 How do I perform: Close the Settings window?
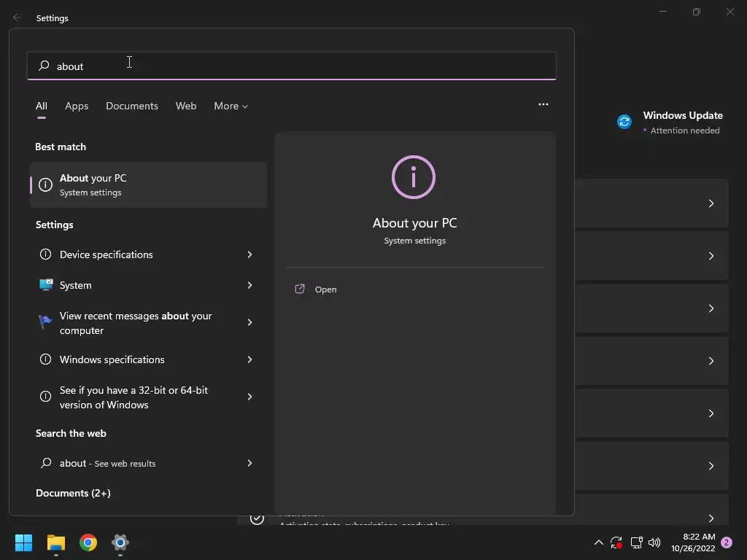click(730, 12)
